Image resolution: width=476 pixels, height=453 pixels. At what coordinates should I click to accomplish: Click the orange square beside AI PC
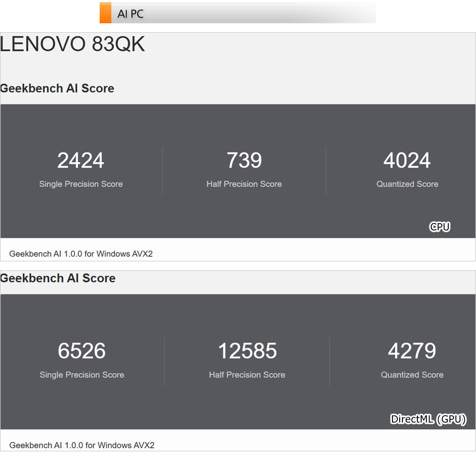point(105,13)
